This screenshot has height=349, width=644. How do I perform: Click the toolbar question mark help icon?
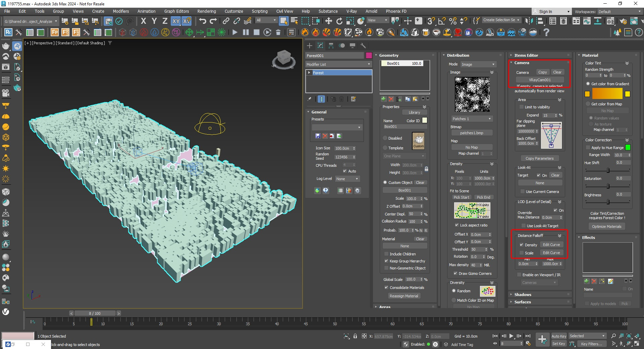(546, 33)
